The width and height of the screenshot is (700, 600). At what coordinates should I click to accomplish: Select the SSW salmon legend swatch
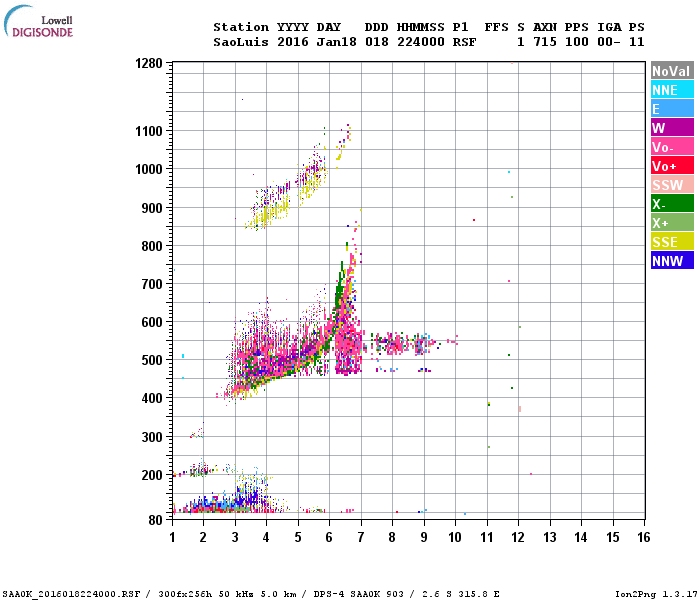click(x=672, y=184)
